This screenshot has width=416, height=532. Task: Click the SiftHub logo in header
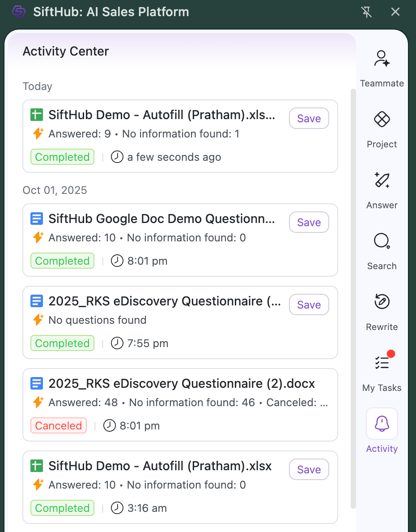pyautogui.click(x=19, y=12)
